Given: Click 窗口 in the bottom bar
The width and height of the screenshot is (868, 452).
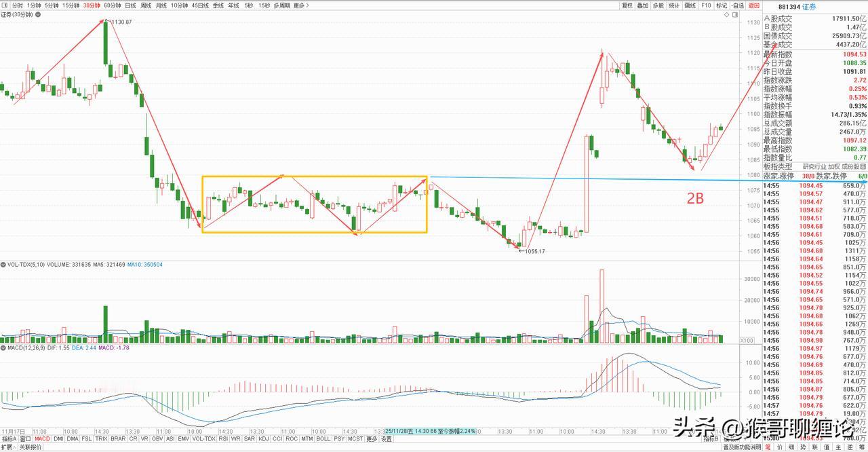Looking at the screenshot, I should click(x=25, y=439).
